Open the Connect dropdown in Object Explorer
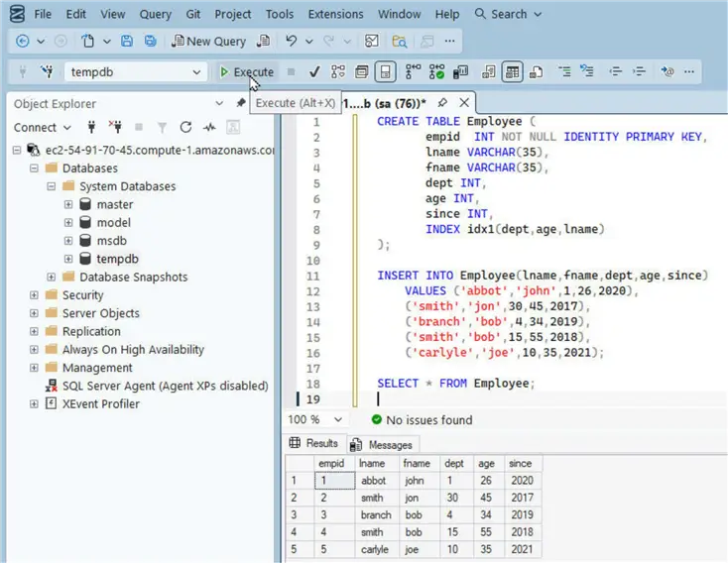 pyautogui.click(x=43, y=127)
